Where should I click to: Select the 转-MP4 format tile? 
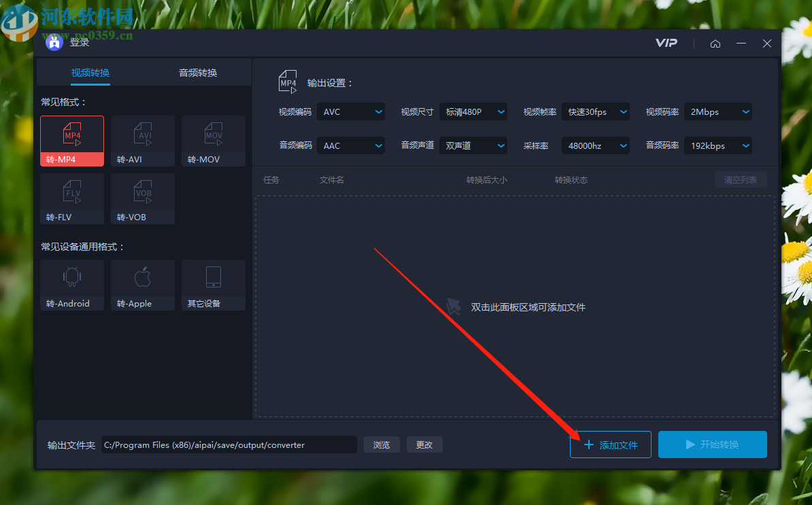click(72, 141)
